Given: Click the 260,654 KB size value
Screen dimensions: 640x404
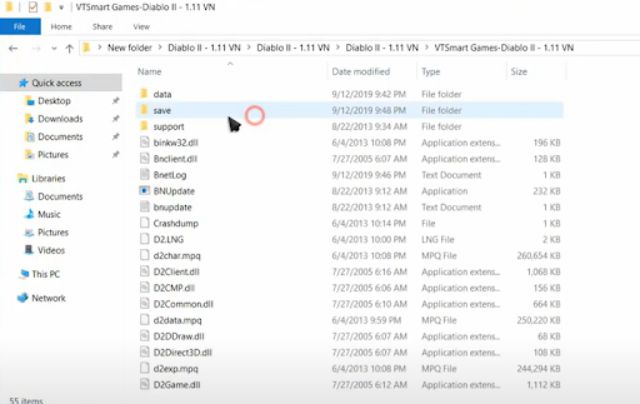Looking at the screenshot, I should point(538,256).
